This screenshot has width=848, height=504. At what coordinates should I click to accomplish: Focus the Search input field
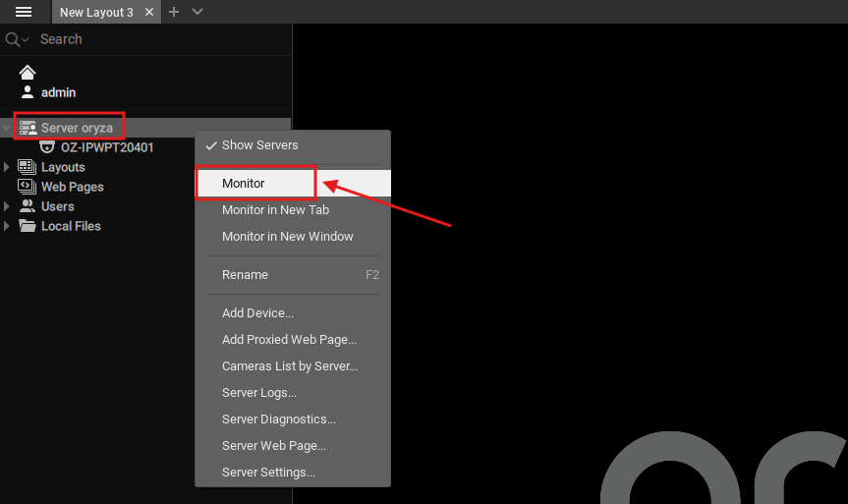point(162,39)
